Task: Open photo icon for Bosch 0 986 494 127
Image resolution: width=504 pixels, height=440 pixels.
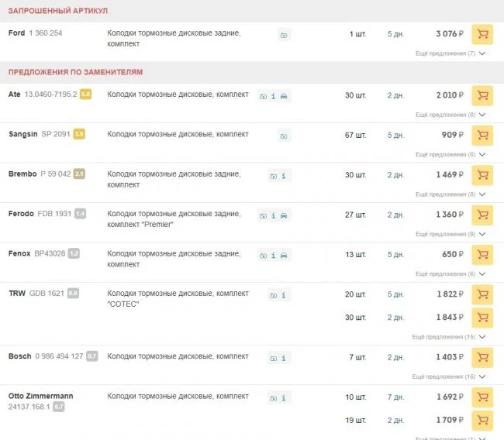Action: [x=273, y=358]
